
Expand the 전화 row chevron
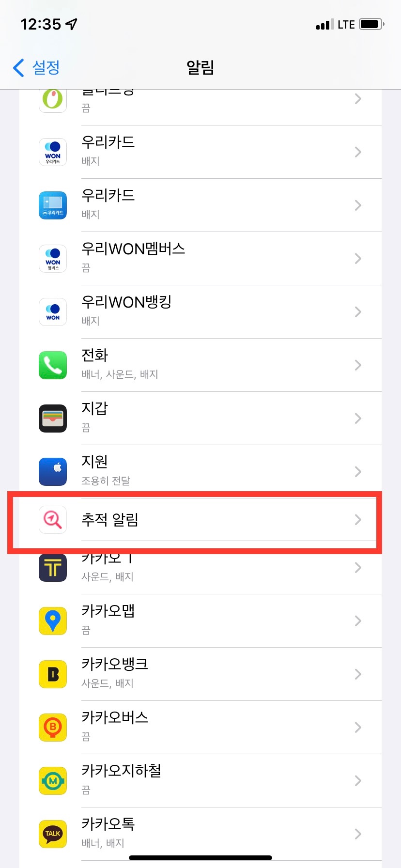[x=358, y=365]
